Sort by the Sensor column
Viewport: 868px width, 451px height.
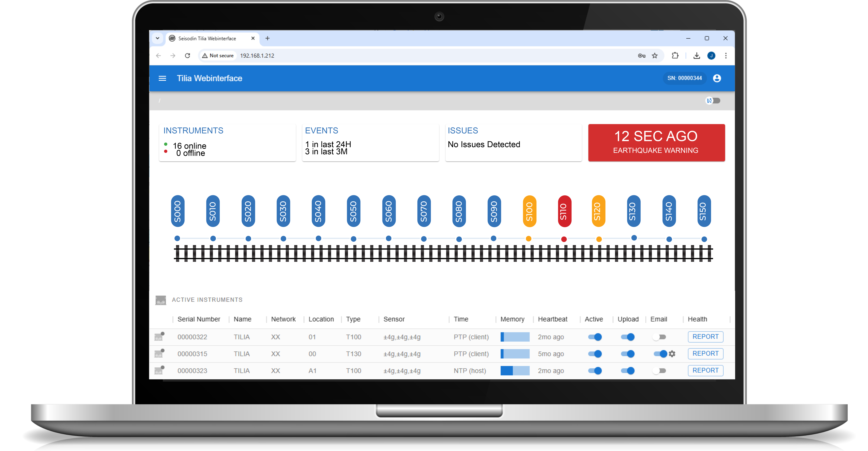[394, 319]
